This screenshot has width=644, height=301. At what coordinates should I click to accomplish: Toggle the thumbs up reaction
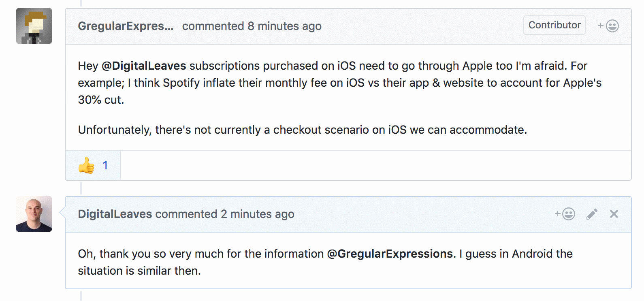pyautogui.click(x=93, y=165)
